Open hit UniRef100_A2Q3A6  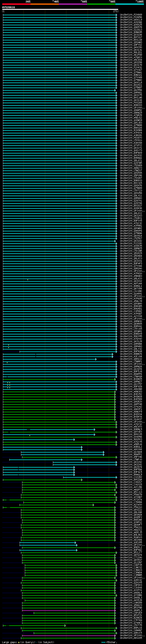(x=131, y=22)
